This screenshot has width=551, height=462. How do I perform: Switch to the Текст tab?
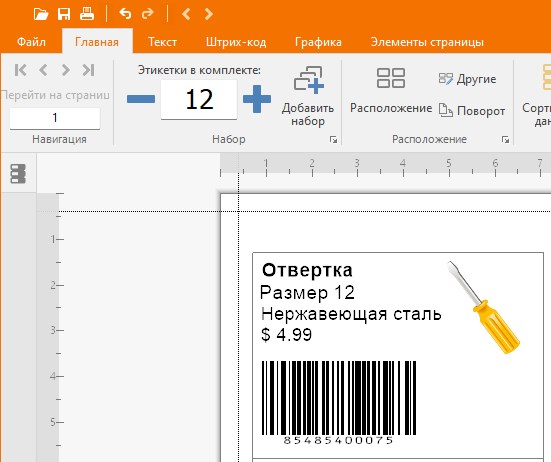coord(162,42)
